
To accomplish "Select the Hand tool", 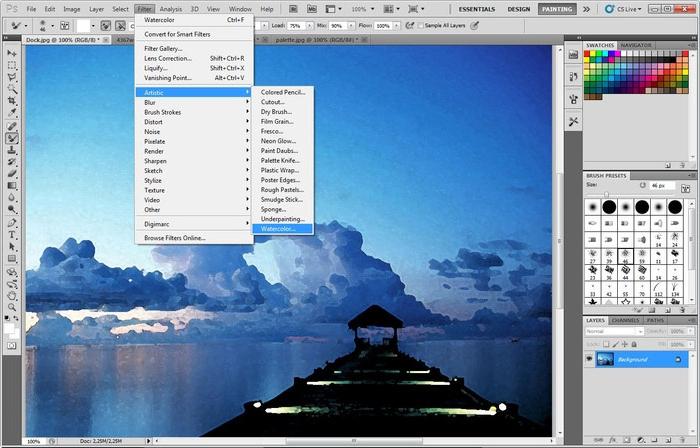I will tap(12, 295).
